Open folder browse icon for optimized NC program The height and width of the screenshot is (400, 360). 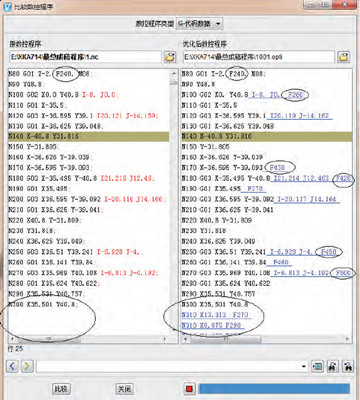344,57
